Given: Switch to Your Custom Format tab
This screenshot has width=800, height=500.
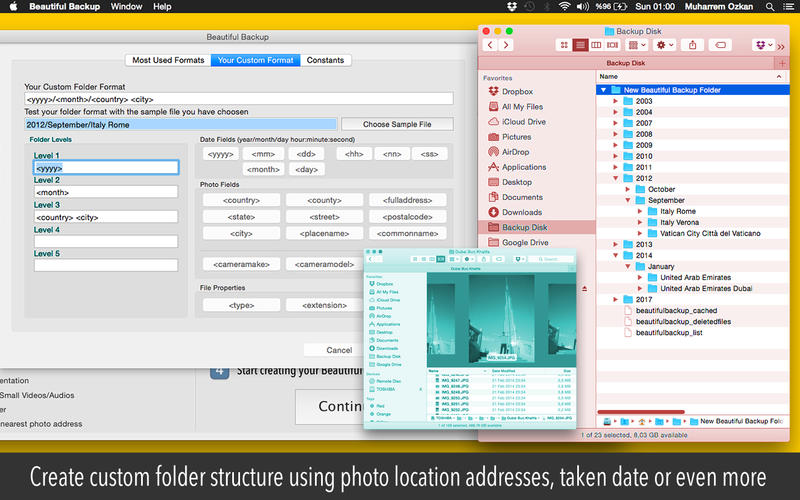Looking at the screenshot, I should (x=256, y=60).
